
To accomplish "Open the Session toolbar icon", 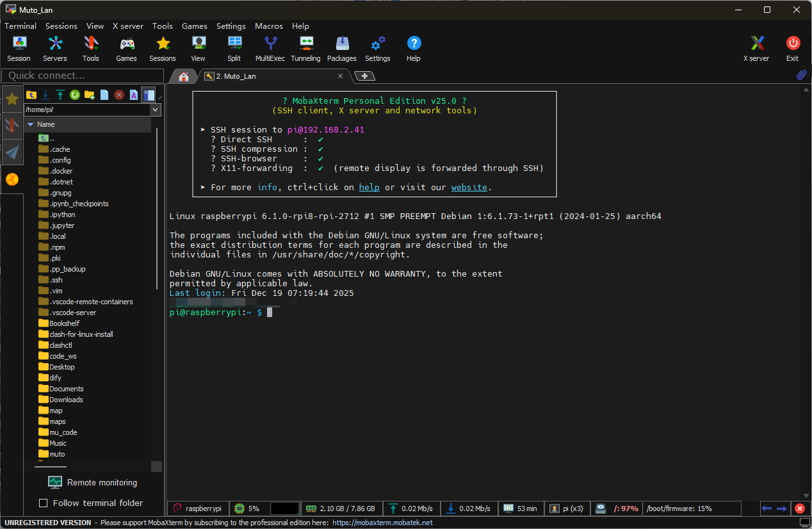I will [x=19, y=49].
